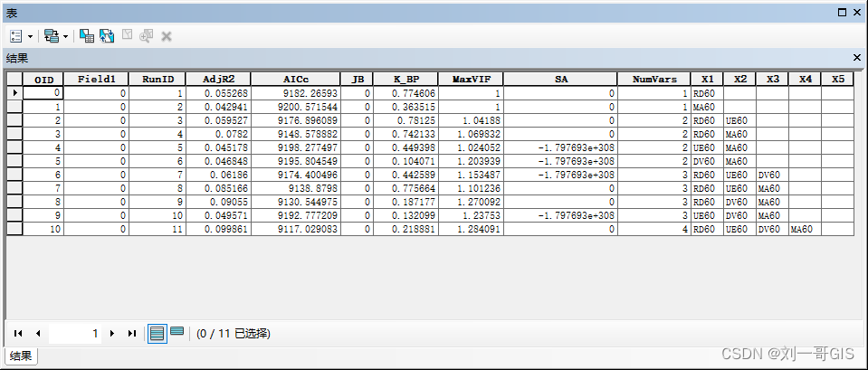Click the K_BP column header

[x=405, y=79]
